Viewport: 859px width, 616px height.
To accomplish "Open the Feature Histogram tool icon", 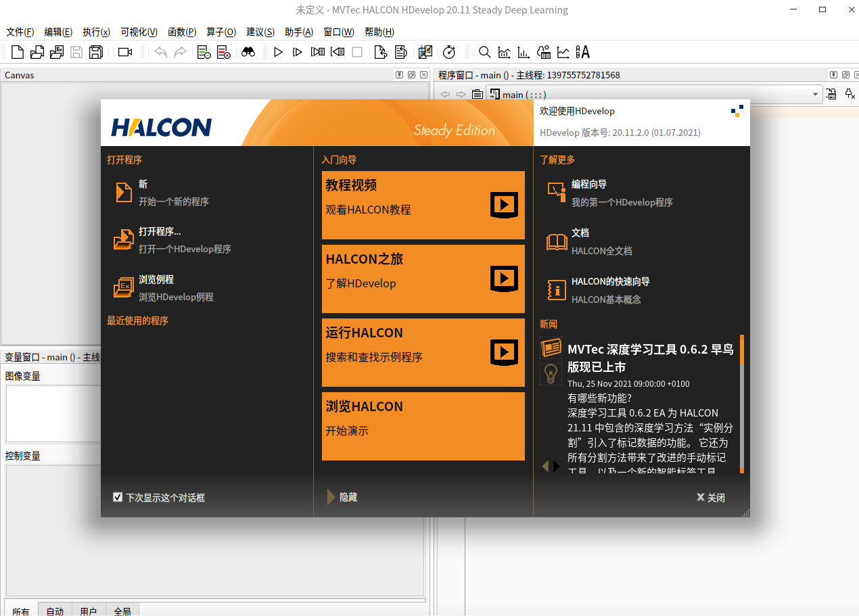I will coord(524,52).
